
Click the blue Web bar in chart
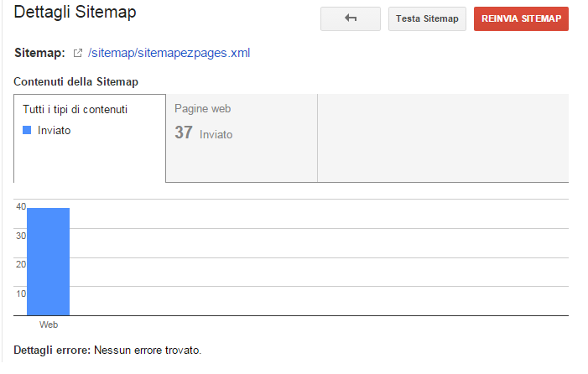coord(49,262)
